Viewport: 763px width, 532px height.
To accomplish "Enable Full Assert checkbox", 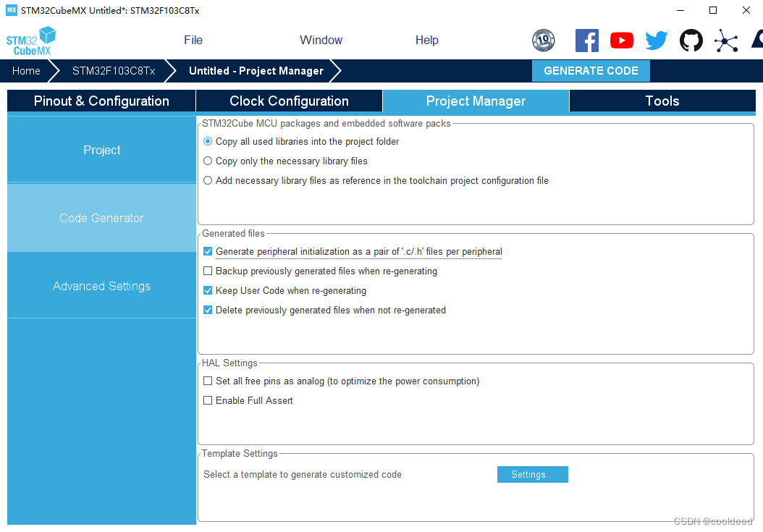I will [208, 400].
